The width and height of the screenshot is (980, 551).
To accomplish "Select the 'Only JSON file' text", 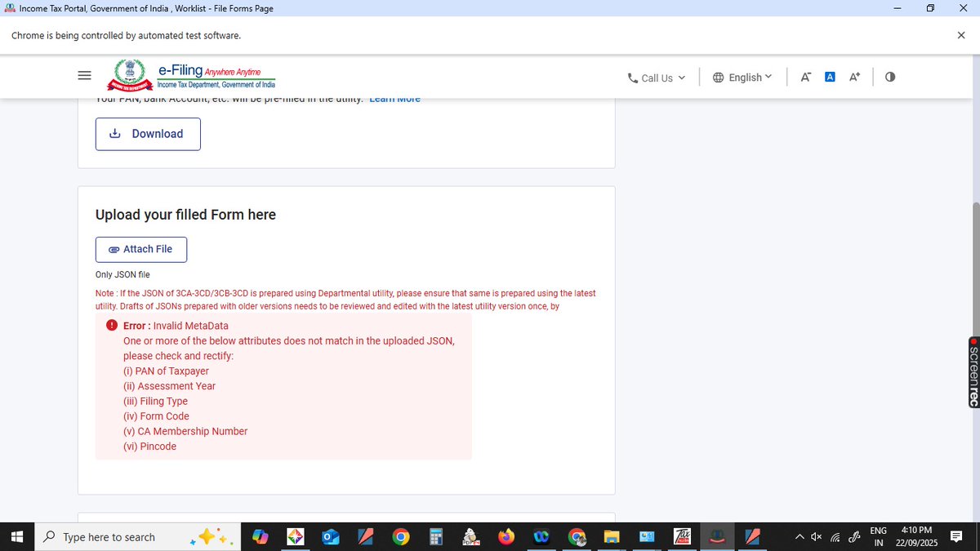I will click(122, 275).
